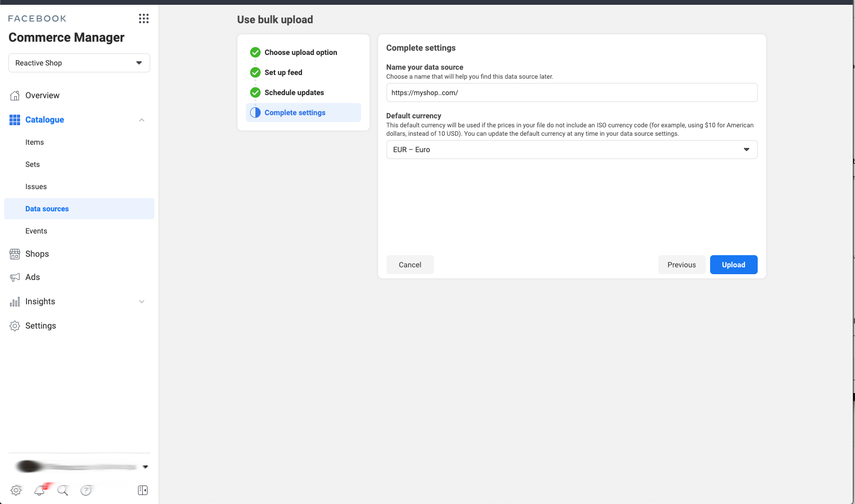Open the Shops section
855x504 pixels.
coord(37,254)
